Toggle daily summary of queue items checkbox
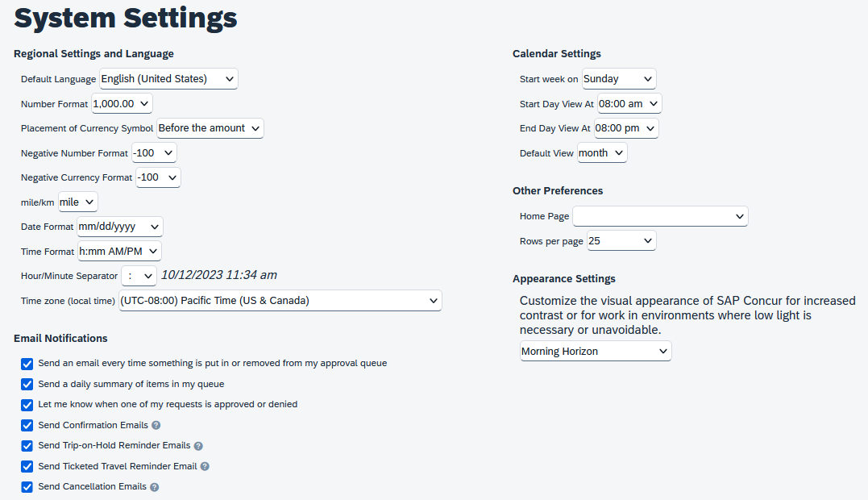 tap(27, 385)
